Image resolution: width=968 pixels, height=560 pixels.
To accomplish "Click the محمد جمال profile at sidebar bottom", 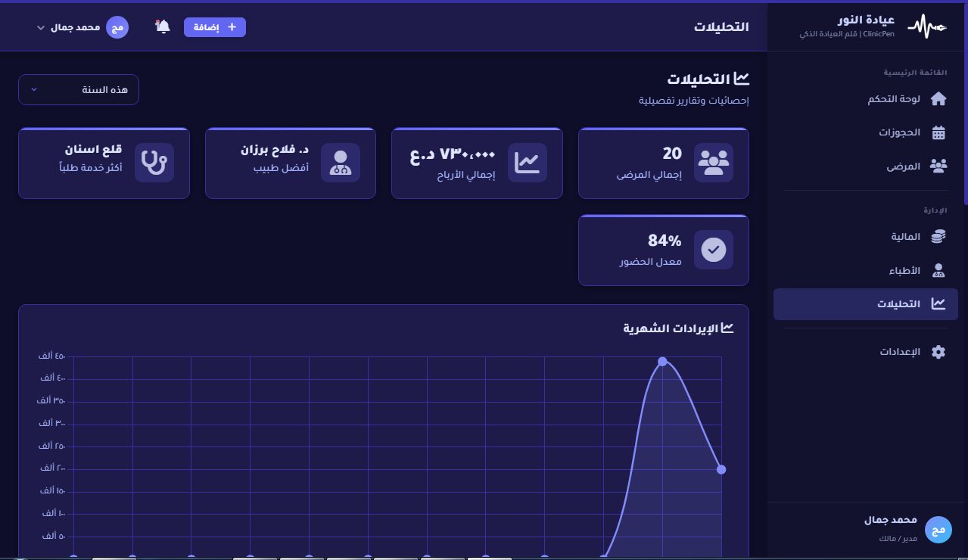I will tap(890, 529).
